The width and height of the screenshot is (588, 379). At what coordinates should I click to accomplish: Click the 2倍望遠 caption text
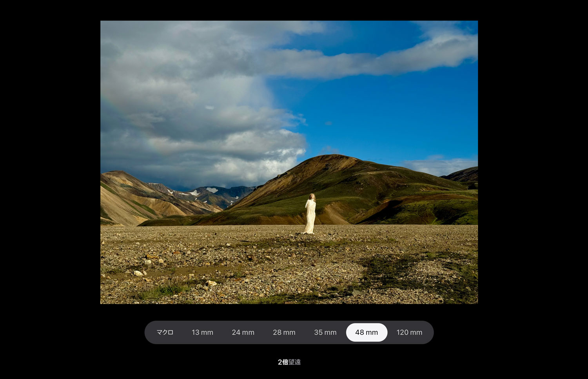[289, 362]
